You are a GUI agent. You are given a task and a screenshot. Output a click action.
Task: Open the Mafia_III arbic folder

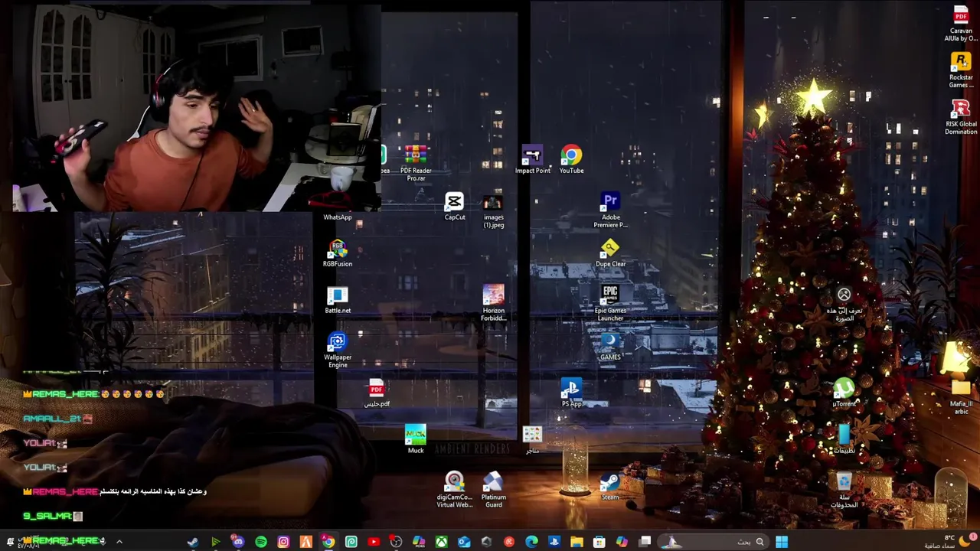coord(961,396)
